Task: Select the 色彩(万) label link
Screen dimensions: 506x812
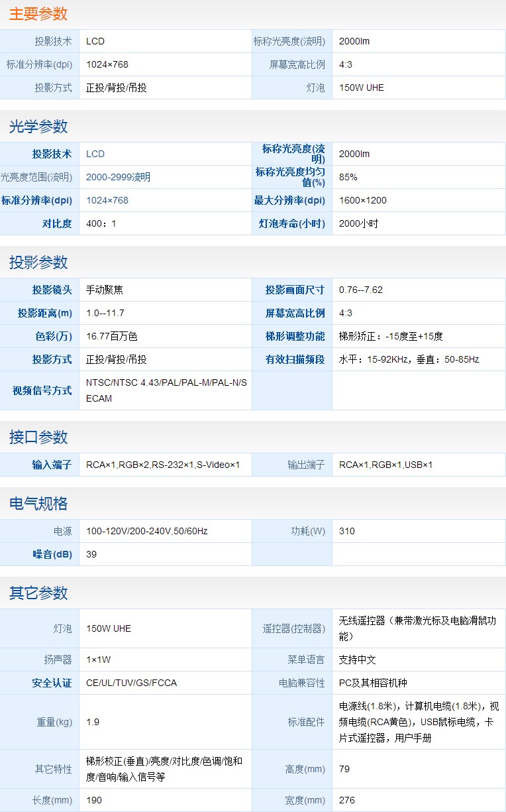Action: click(54, 336)
